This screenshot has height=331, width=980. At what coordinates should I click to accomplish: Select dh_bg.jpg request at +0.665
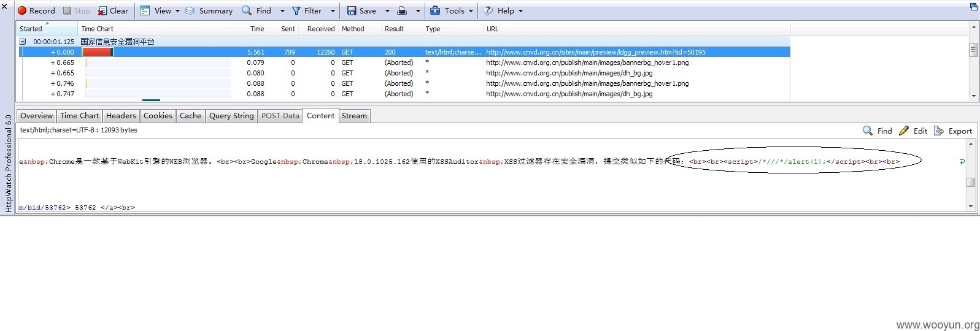click(x=403, y=73)
